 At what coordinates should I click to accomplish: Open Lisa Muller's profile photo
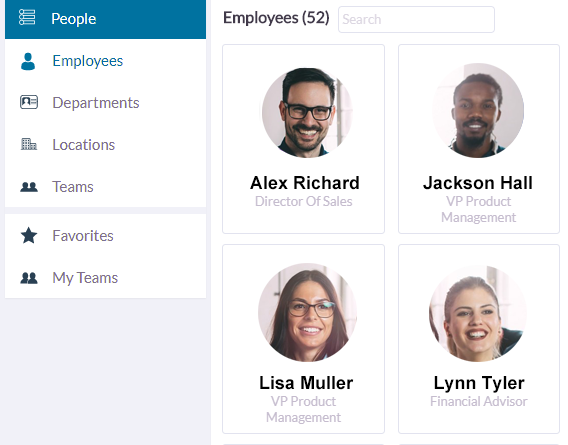pyautogui.click(x=307, y=312)
